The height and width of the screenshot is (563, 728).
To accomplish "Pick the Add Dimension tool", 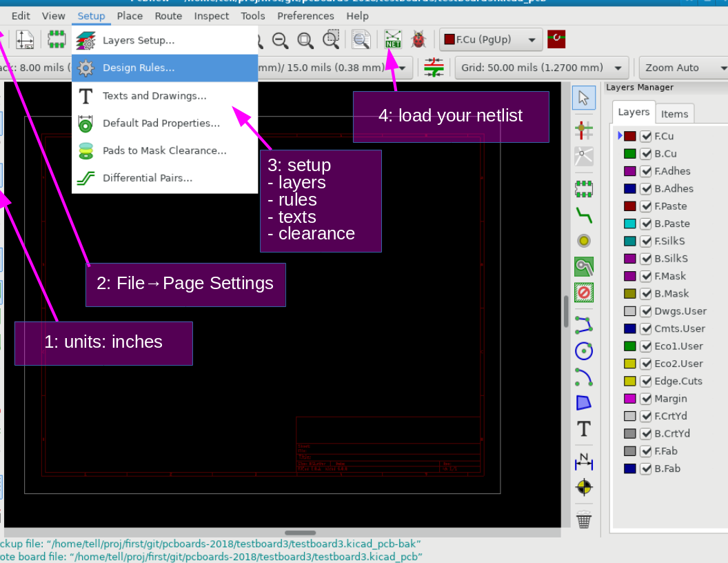I will (584, 461).
